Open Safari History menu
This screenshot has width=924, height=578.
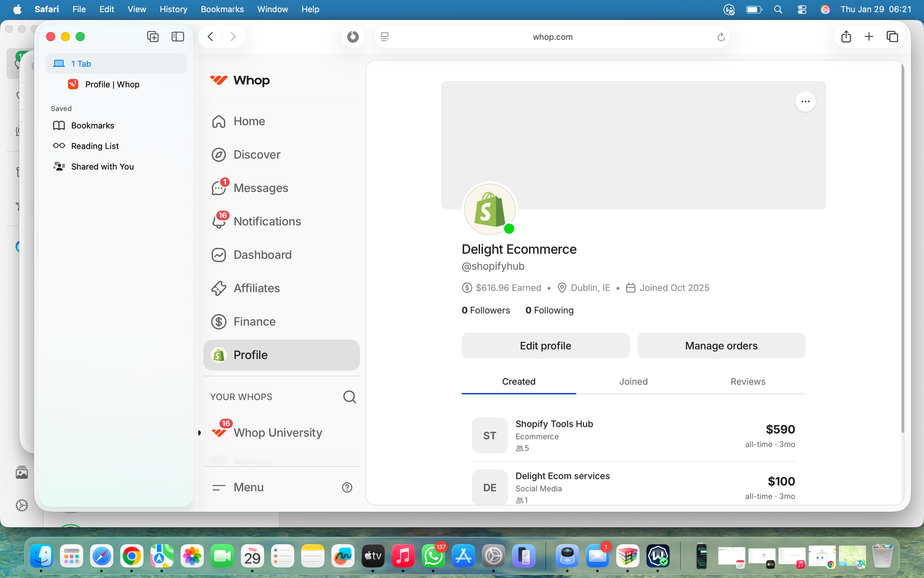pos(173,9)
